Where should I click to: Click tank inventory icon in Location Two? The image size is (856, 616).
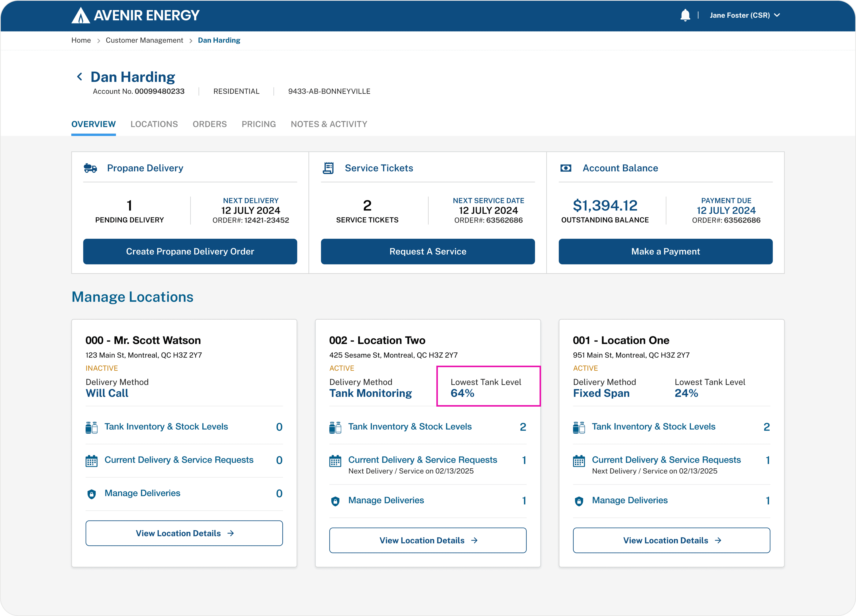point(335,427)
